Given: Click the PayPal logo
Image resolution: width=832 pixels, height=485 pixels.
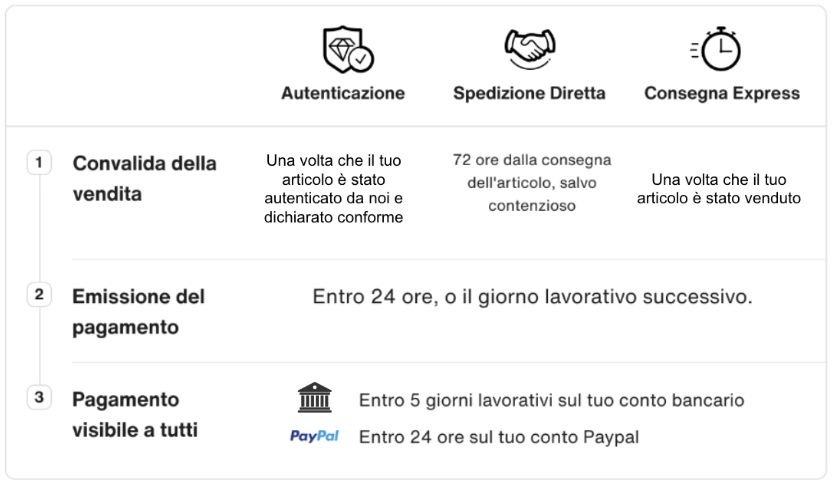Looking at the screenshot, I should 314,437.
